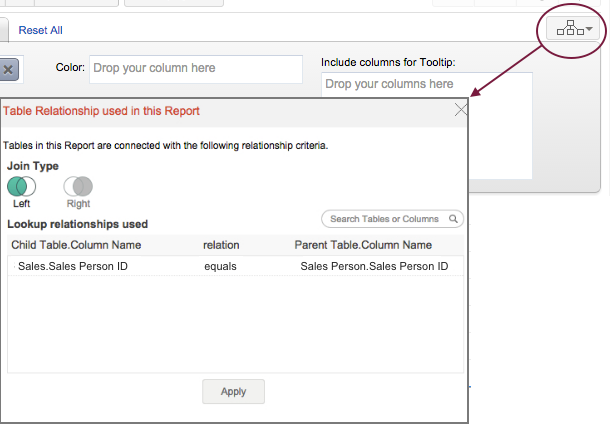Image resolution: width=610 pixels, height=424 pixels.
Task: Select the Sales Person.Sales Person ID cell
Action: [374, 267]
